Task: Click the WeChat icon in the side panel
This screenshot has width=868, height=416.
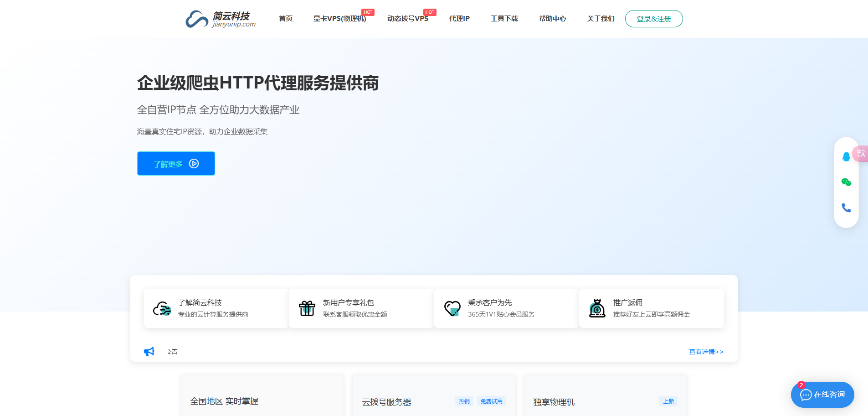Action: pos(846,182)
